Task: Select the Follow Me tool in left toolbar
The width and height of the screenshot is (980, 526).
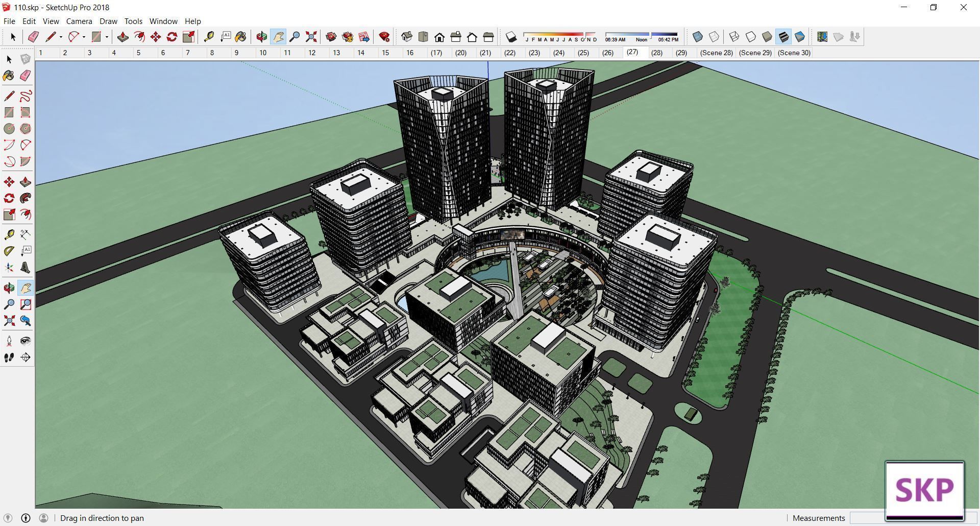Action: (25, 198)
